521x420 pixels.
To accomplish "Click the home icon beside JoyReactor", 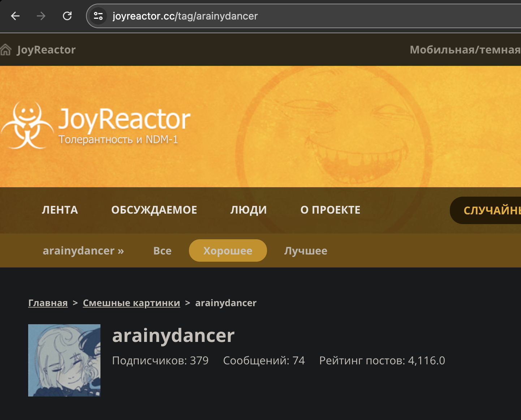I will coord(6,50).
